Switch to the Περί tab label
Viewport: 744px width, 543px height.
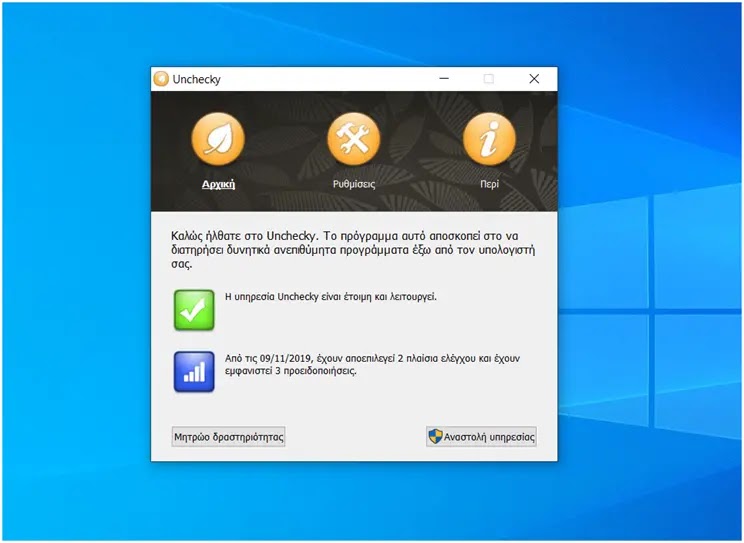[489, 184]
